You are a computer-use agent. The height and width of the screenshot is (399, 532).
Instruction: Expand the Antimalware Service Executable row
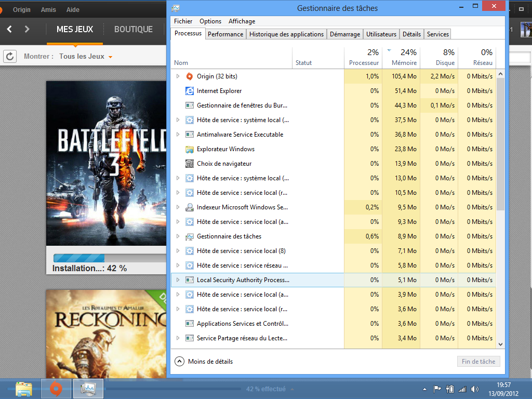coord(178,135)
